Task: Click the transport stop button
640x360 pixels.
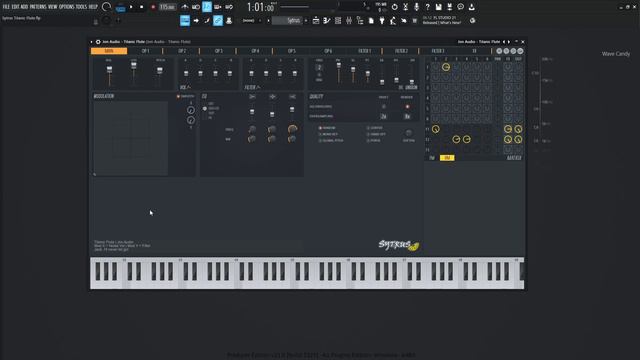Action: pyautogui.click(x=142, y=7)
